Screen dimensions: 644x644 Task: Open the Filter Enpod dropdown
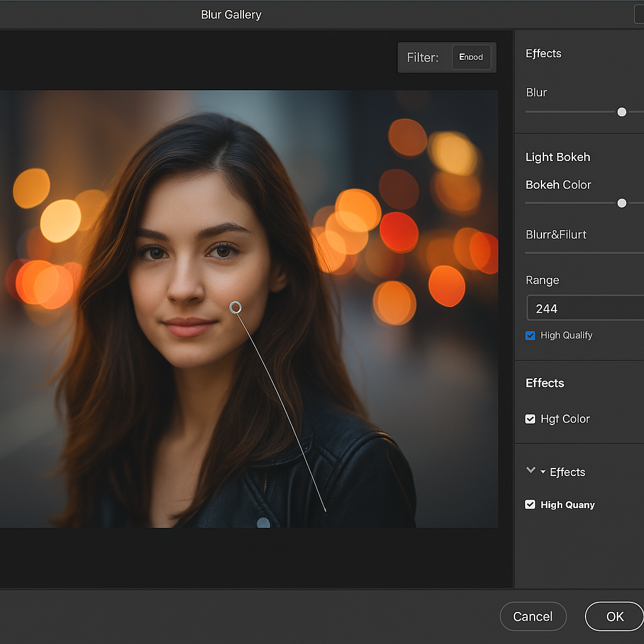470,57
